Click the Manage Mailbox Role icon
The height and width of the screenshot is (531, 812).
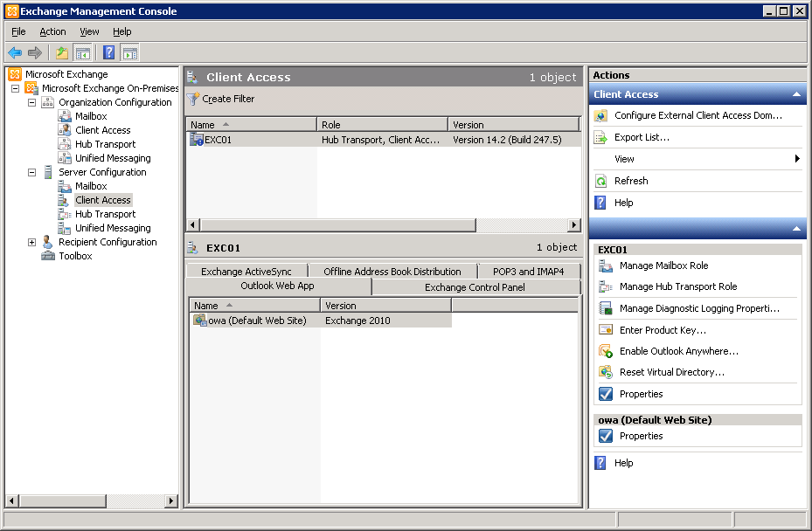(x=606, y=265)
